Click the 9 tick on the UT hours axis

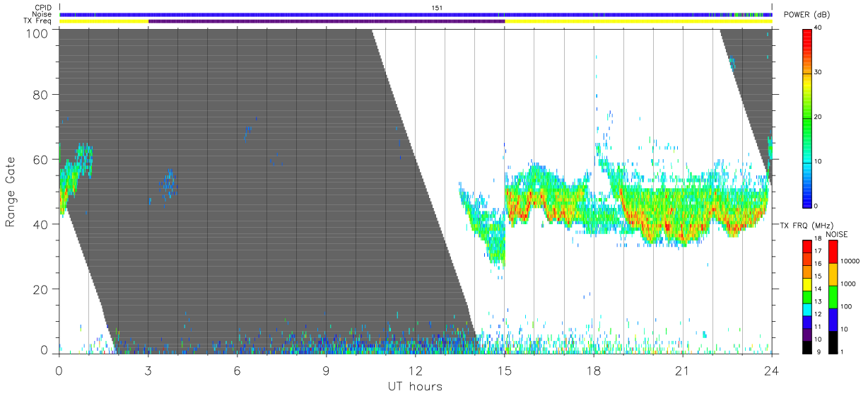(327, 370)
